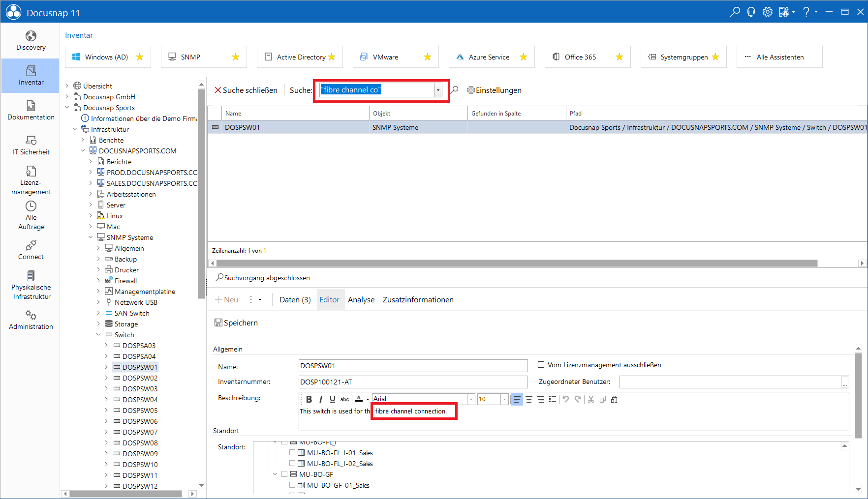Open Lizenzmanagement in the sidebar

(31, 180)
